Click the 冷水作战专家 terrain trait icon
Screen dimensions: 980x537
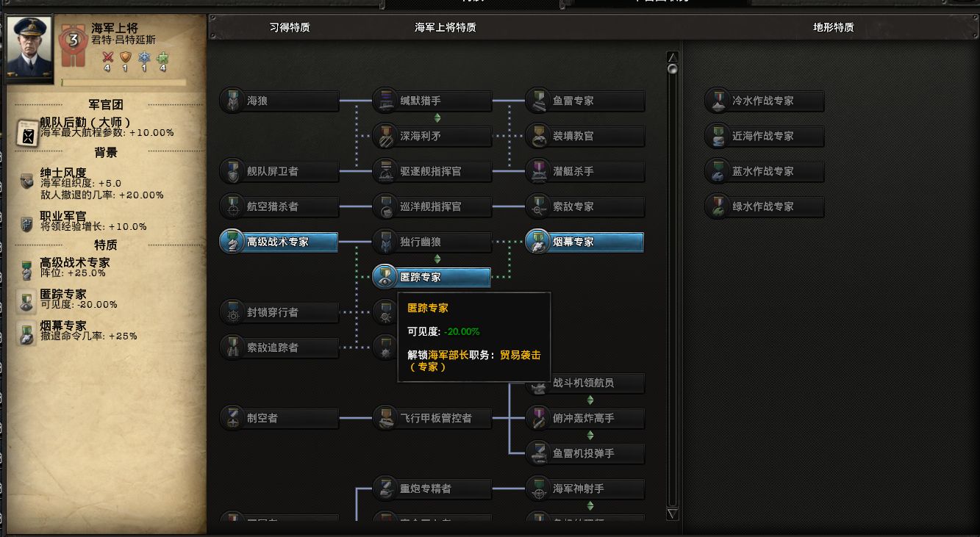[x=717, y=101]
